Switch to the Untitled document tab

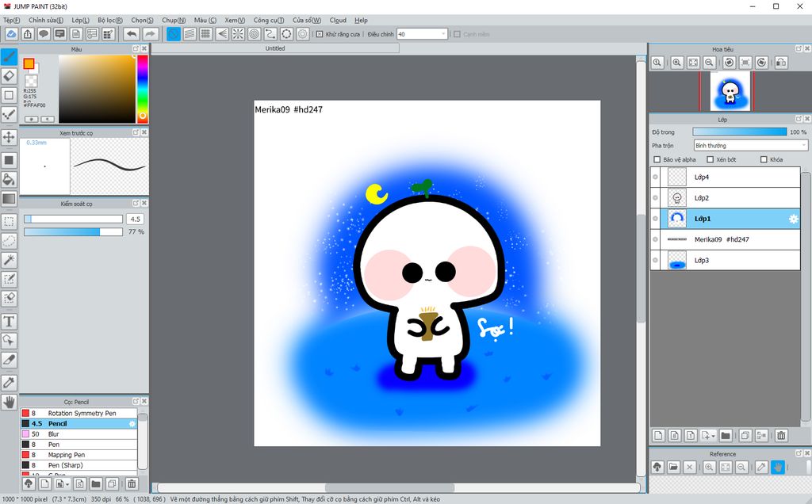click(x=275, y=48)
